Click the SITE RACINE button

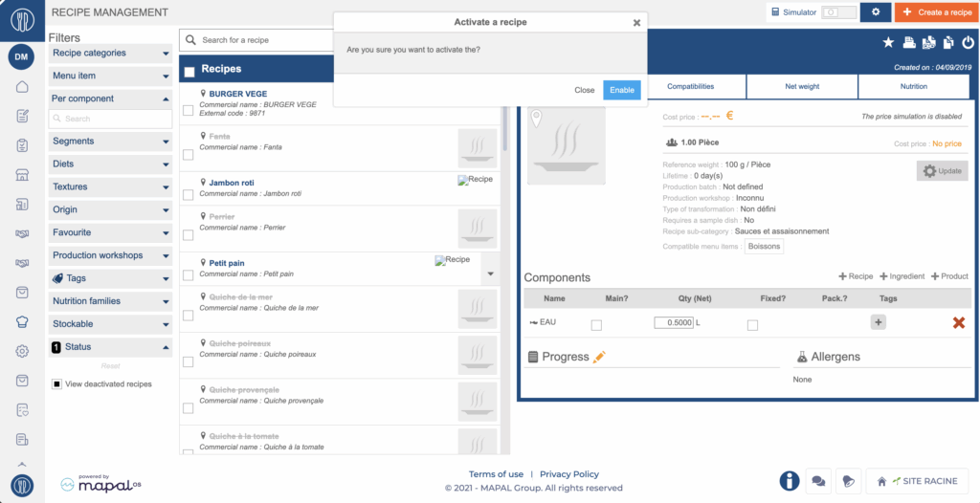pos(917,481)
